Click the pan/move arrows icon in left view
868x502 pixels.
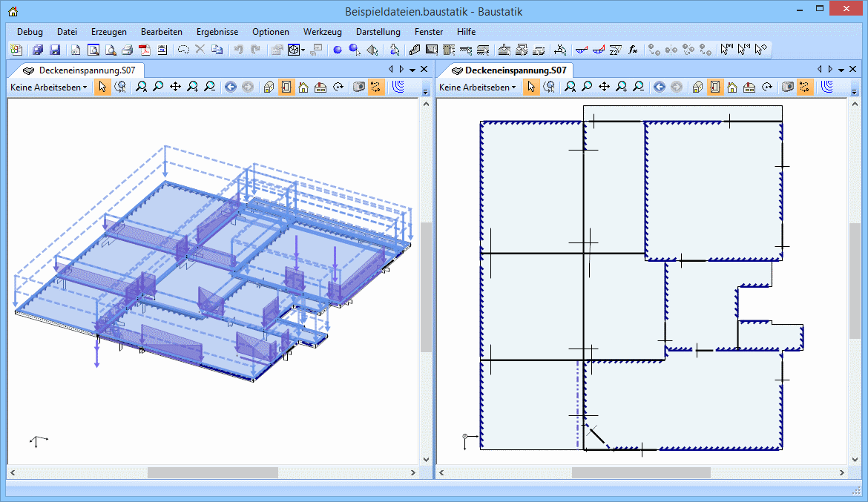[175, 87]
